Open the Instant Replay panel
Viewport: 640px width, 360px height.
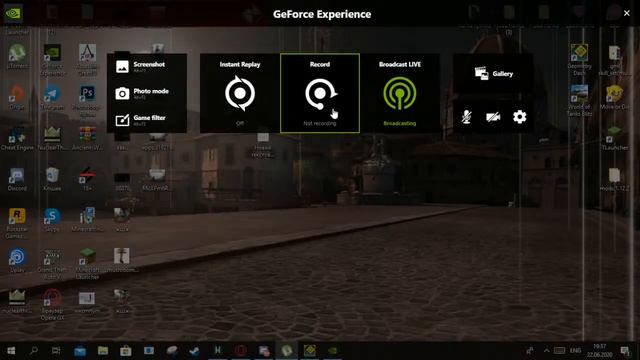240,93
